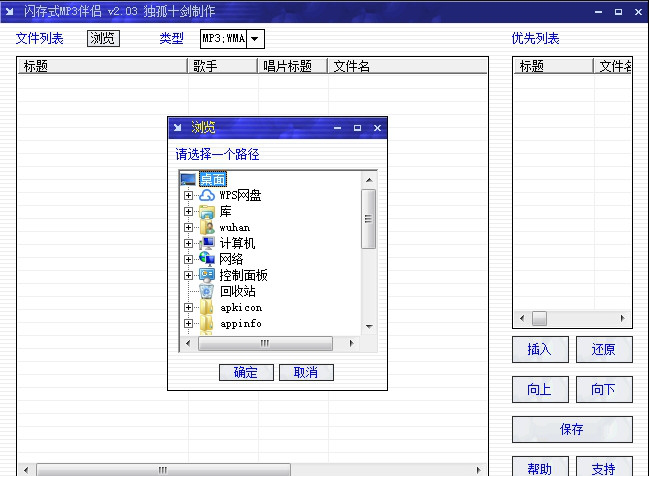This screenshot has height=495, width=649.
Task: Click the tree scroll down arrow
Action: (x=369, y=327)
